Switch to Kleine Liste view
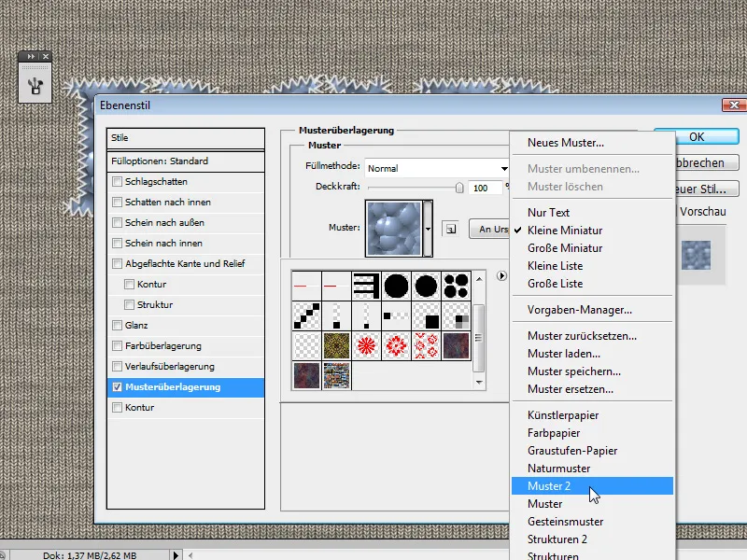747x560 pixels. point(555,266)
